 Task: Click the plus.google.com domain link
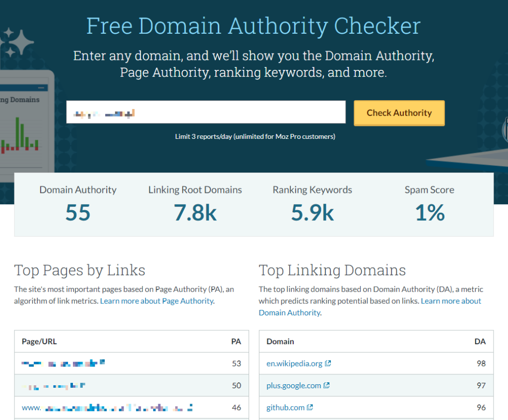pyautogui.click(x=293, y=385)
